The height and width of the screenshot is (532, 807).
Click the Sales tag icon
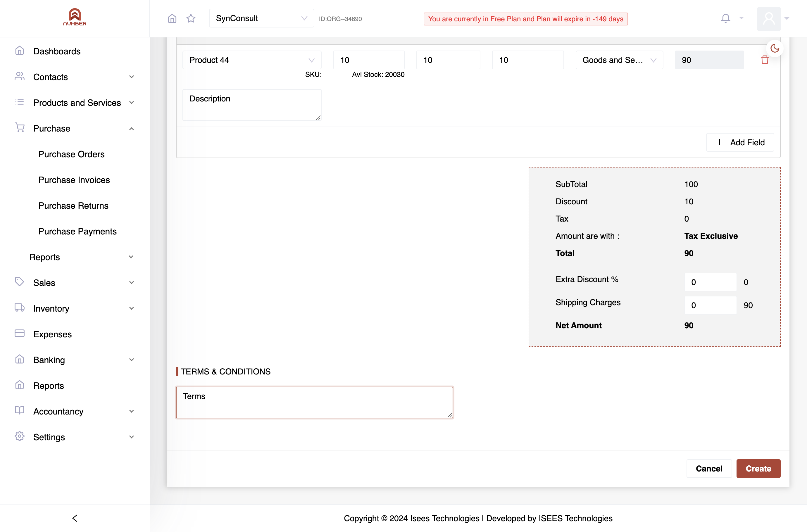coord(20,282)
